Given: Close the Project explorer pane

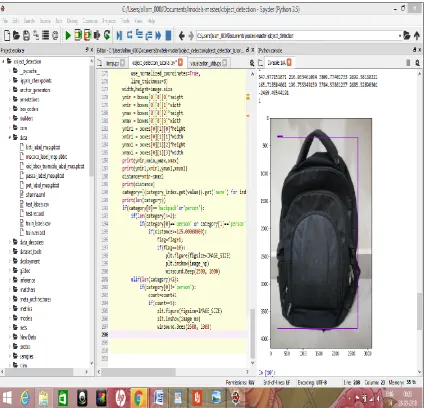Looking at the screenshot, I should coord(92,50).
